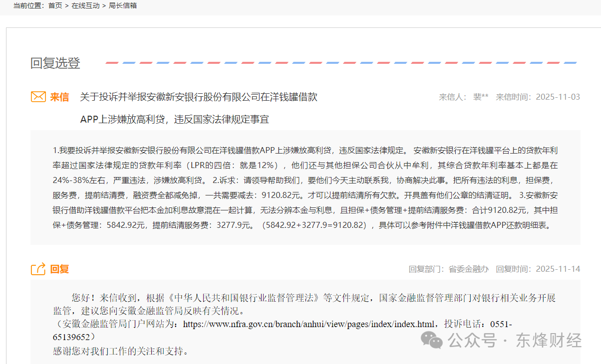Click the 回复选登 section heading
Image resolution: width=601 pixels, height=364 pixels.
55,63
